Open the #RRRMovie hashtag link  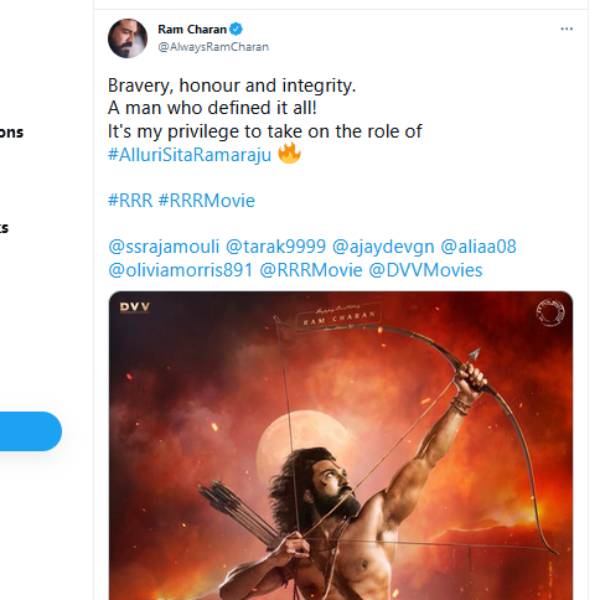pos(206,200)
